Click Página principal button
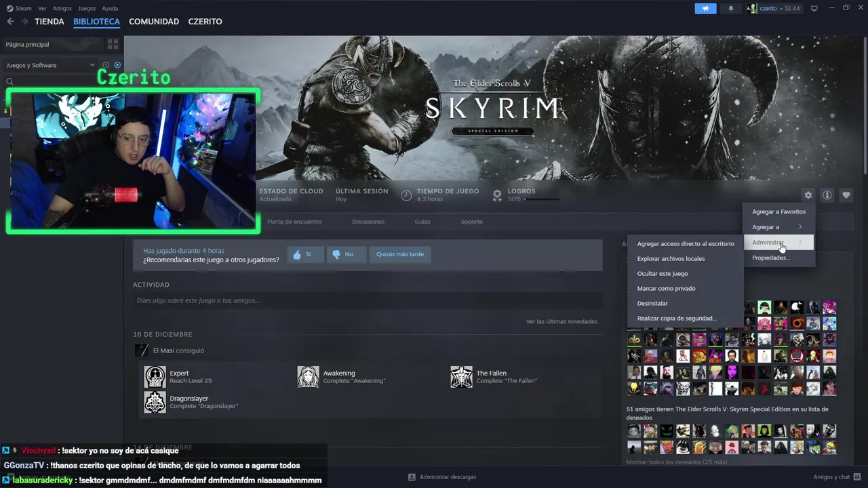The image size is (868, 488). [x=53, y=44]
